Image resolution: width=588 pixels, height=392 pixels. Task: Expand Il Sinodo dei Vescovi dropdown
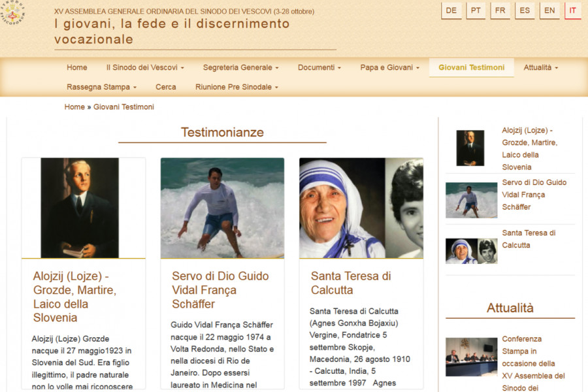pos(145,67)
